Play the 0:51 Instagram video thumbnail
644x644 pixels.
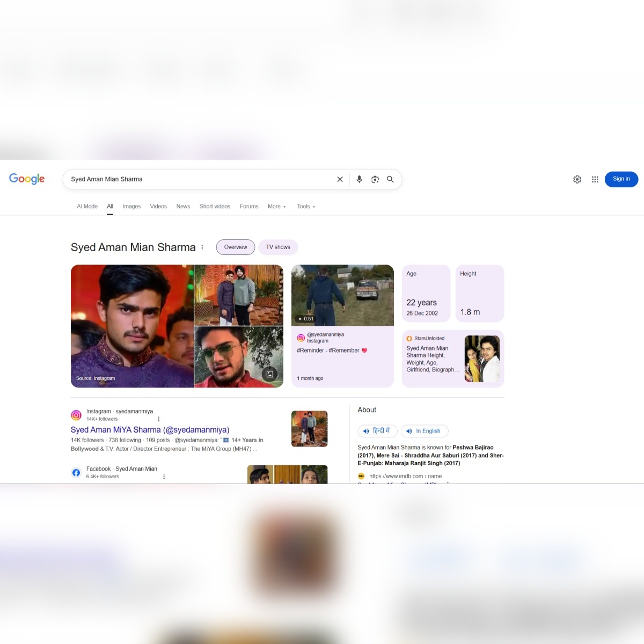pyautogui.click(x=342, y=295)
